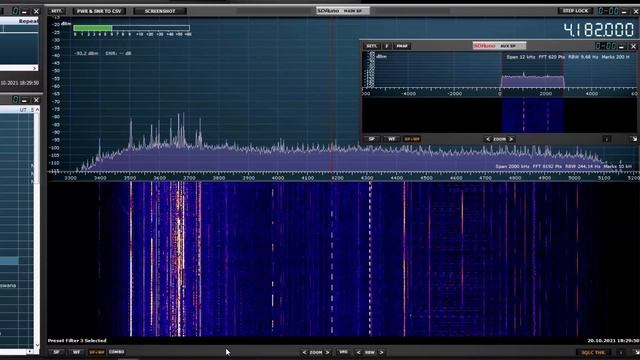The width and height of the screenshot is (640, 360).
Task: Increase RBW with right arrow in Main SP
Action: pos(381,352)
